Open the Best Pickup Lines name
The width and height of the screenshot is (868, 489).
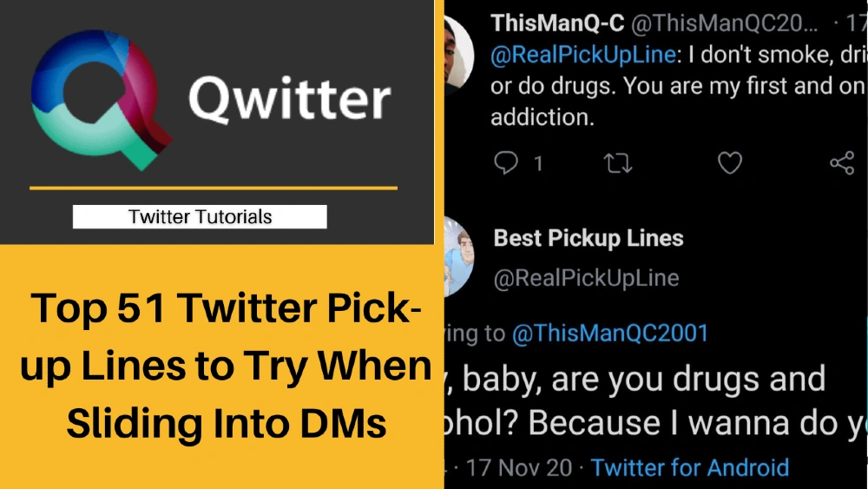589,238
